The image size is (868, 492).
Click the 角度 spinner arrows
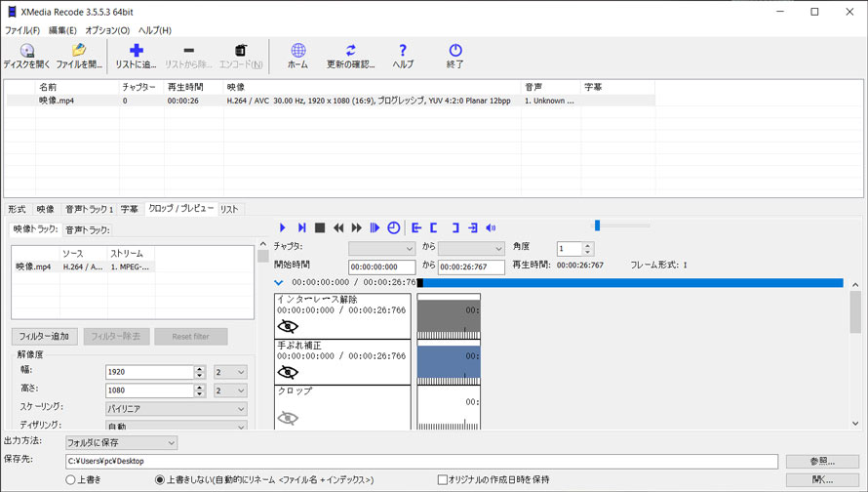[x=588, y=249]
